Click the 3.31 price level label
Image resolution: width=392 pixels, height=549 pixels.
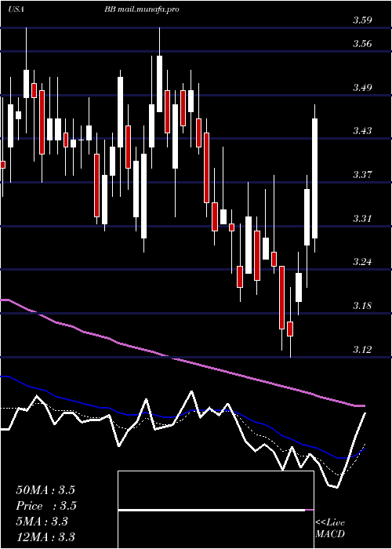(x=362, y=219)
